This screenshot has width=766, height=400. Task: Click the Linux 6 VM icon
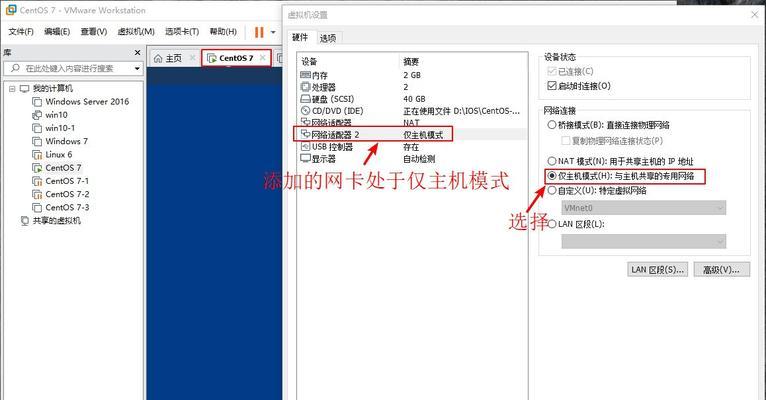(37, 154)
